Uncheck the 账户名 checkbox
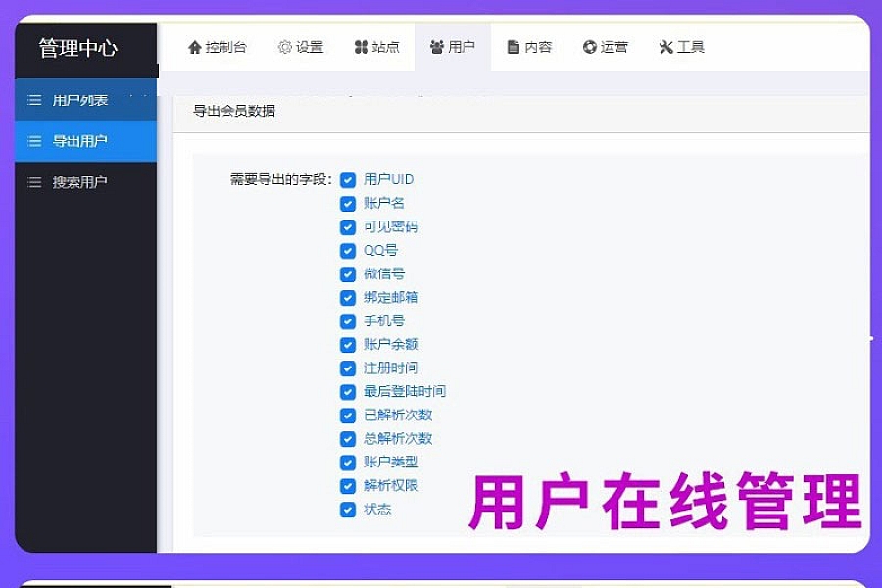882x588 pixels. click(348, 204)
